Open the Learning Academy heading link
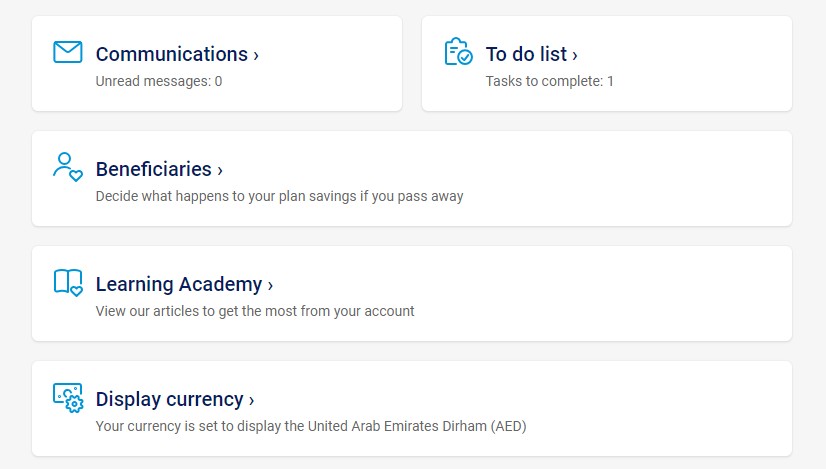 (x=179, y=285)
